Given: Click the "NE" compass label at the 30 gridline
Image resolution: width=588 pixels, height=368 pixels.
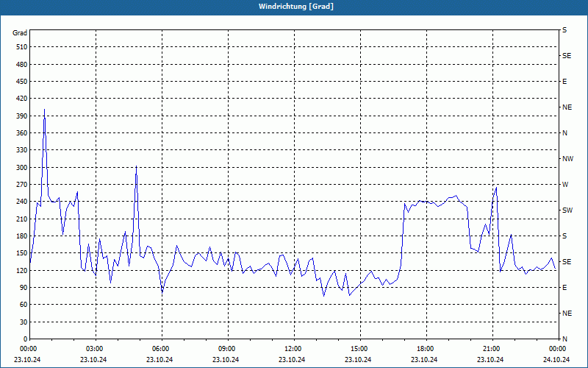Looking at the screenshot, I should coord(567,314).
